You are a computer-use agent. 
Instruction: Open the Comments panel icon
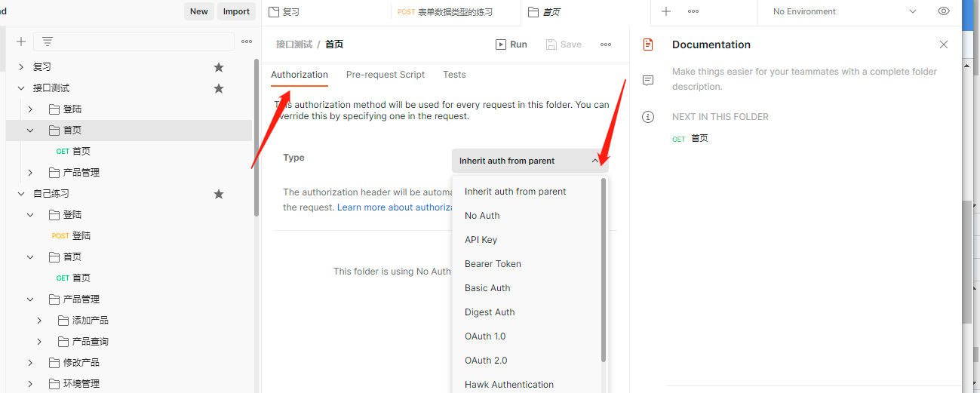click(x=647, y=80)
